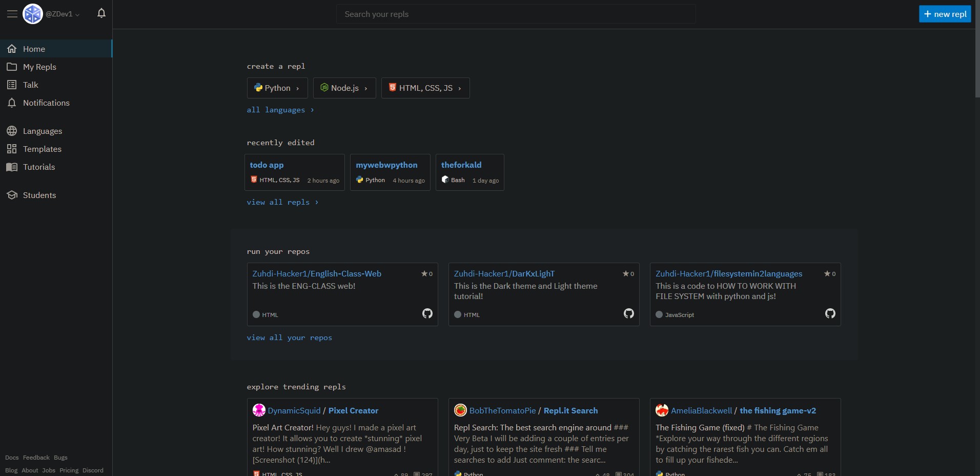Create a Node.js repl

[344, 88]
